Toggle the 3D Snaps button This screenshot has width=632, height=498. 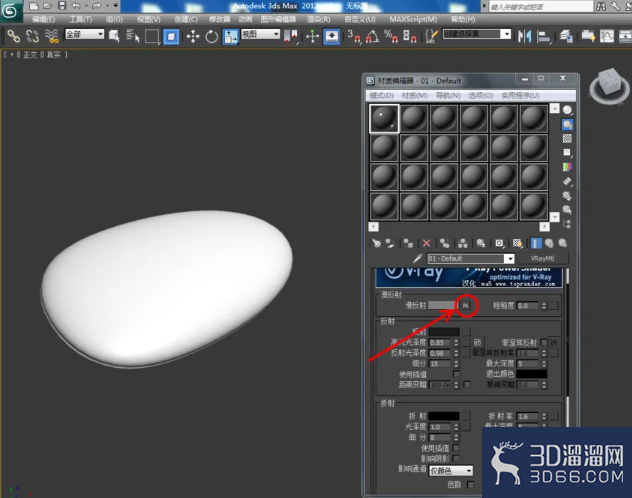(x=353, y=36)
